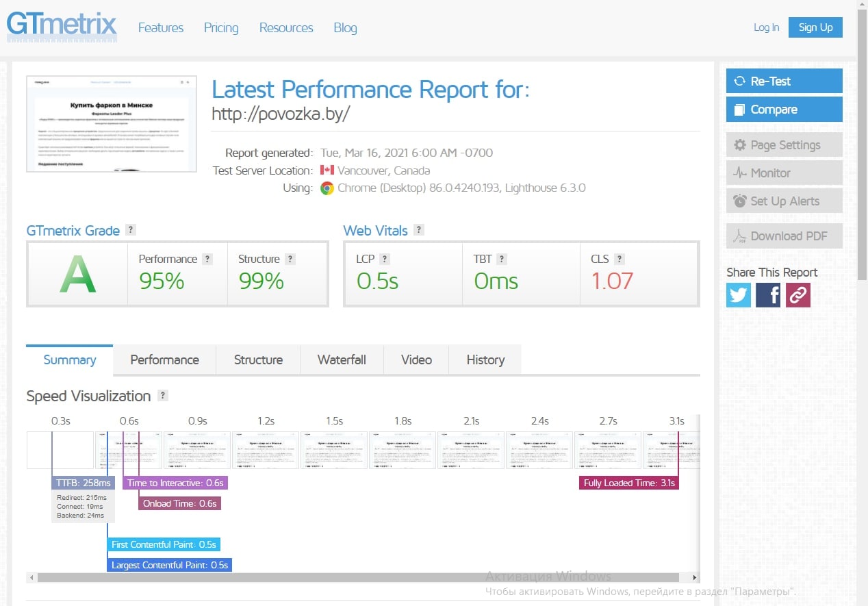Click the Monitor button
Image resolution: width=868 pixels, height=606 pixels.
(784, 173)
